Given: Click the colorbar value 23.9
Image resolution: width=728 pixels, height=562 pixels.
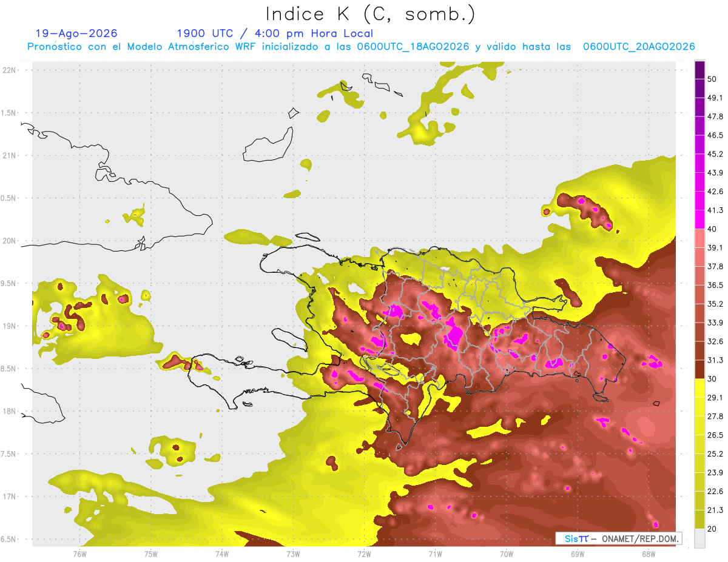Looking at the screenshot, I should (715, 473).
